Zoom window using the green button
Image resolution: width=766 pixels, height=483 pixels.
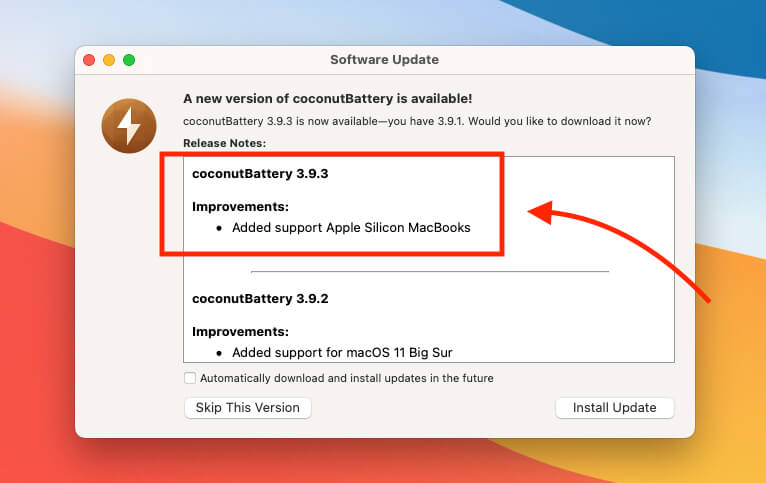click(129, 60)
